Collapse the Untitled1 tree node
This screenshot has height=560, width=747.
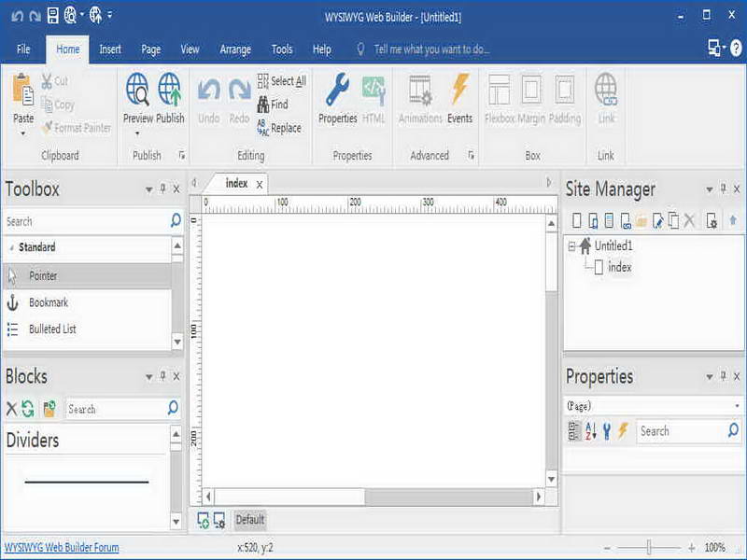571,246
